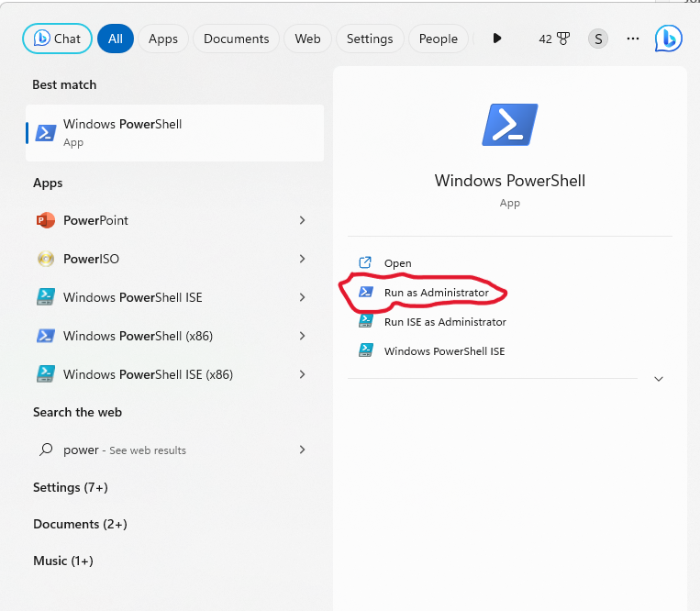Expand Windows PowerShell ISE result chevron
Screen dimensions: 700x611
click(302, 297)
